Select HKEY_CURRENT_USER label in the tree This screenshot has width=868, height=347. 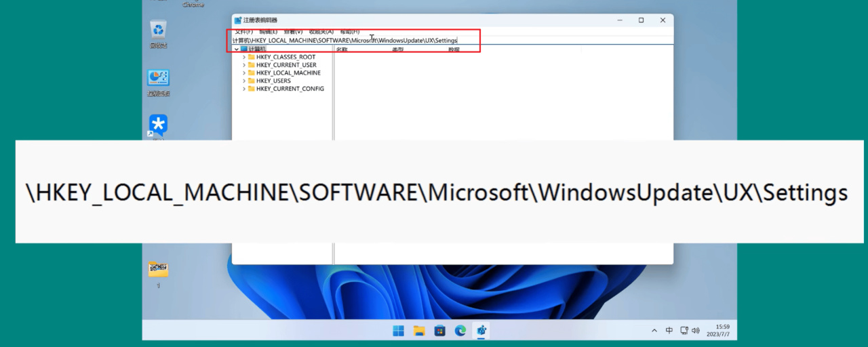pos(286,65)
